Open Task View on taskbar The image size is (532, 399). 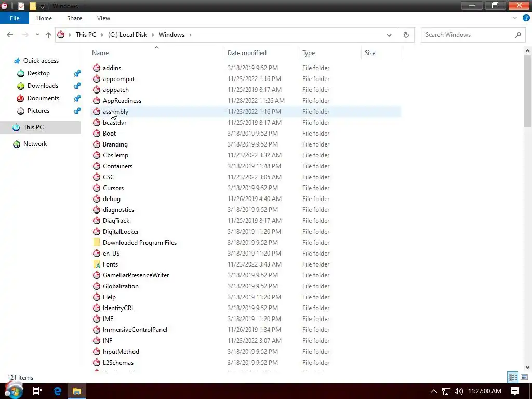point(37,391)
